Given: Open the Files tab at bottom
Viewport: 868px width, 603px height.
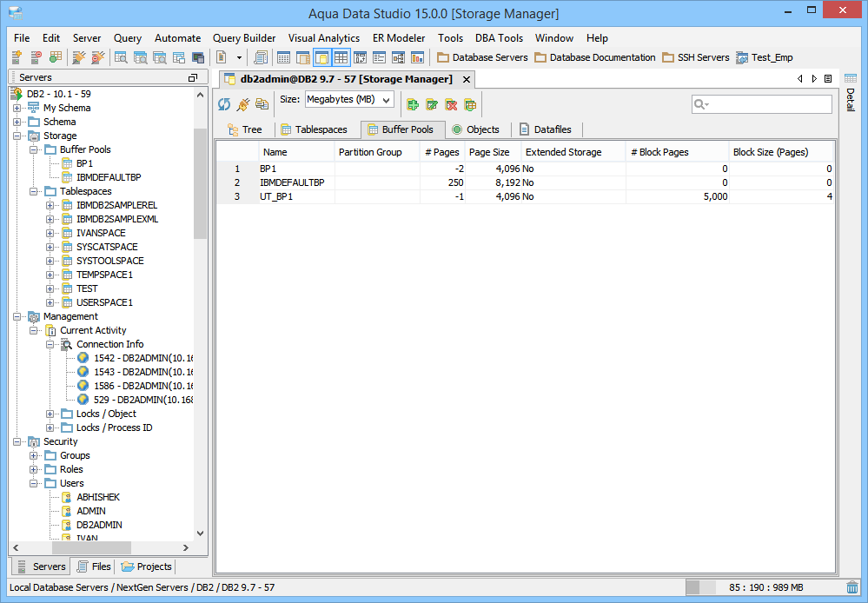Looking at the screenshot, I should 94,567.
